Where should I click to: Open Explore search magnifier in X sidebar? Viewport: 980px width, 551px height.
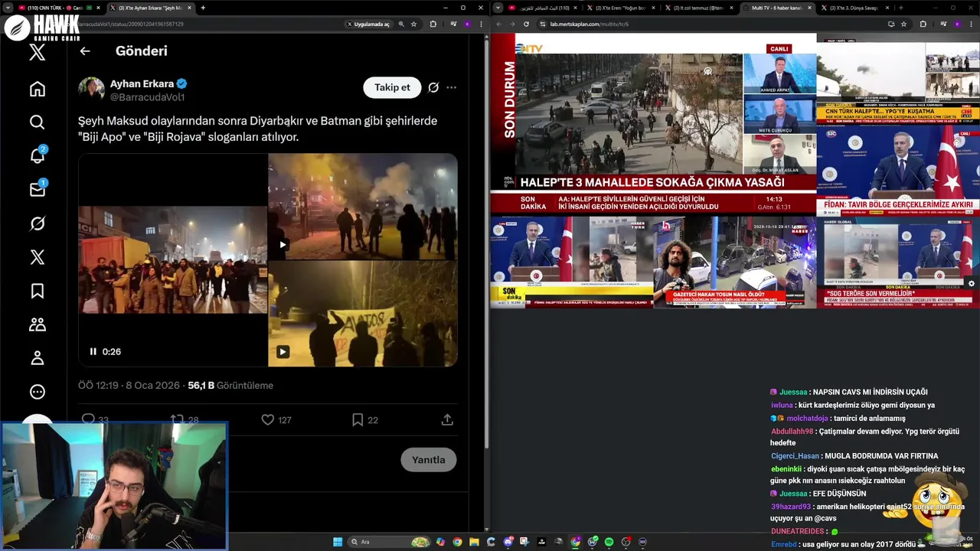[x=38, y=122]
